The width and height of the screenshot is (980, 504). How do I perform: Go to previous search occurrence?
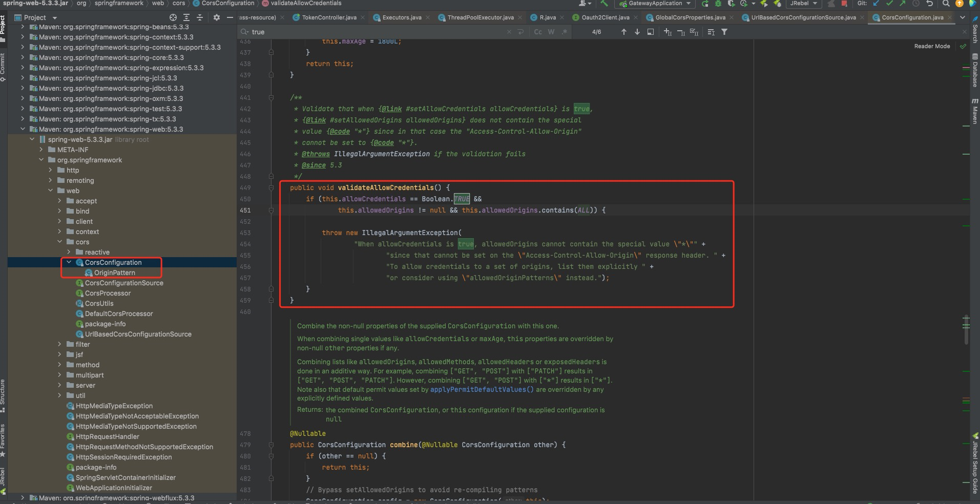coord(623,32)
